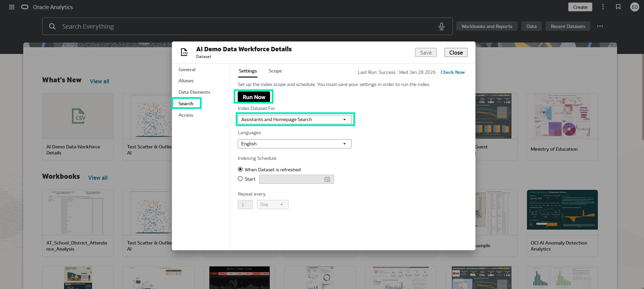Switch to the Settings tab
This screenshot has height=289, width=644.
pos(248,71)
